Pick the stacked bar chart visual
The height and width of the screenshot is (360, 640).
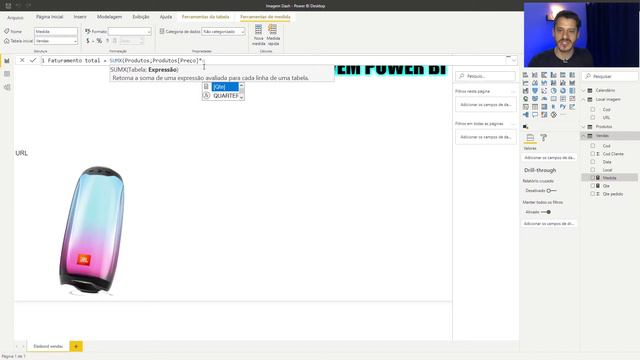(x=525, y=75)
